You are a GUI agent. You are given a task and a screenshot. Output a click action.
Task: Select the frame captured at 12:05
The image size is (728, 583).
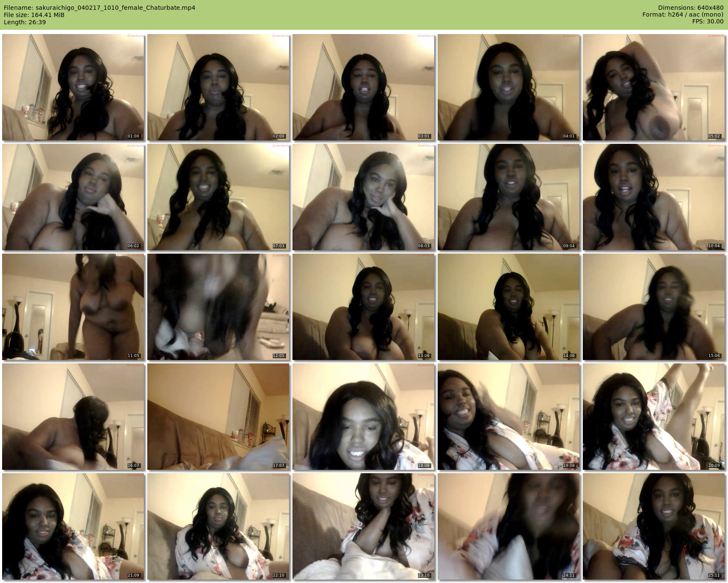(218, 307)
